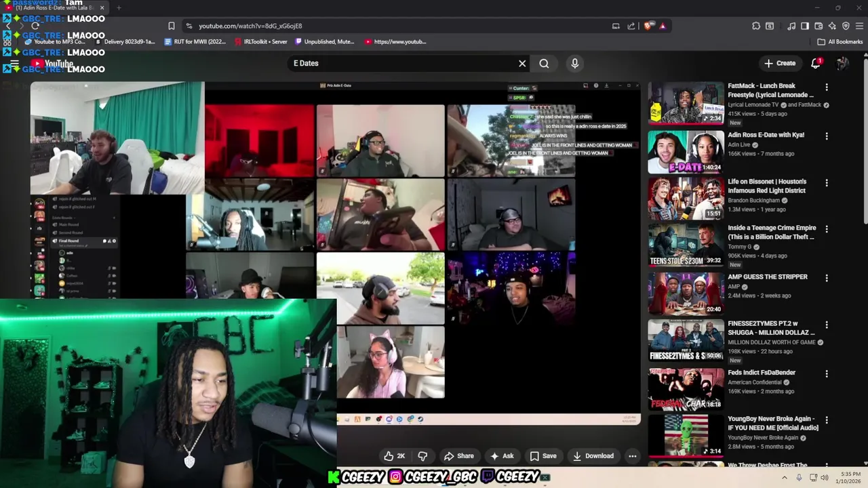Open more actions menu beside Download
The image size is (868, 488).
[632, 456]
